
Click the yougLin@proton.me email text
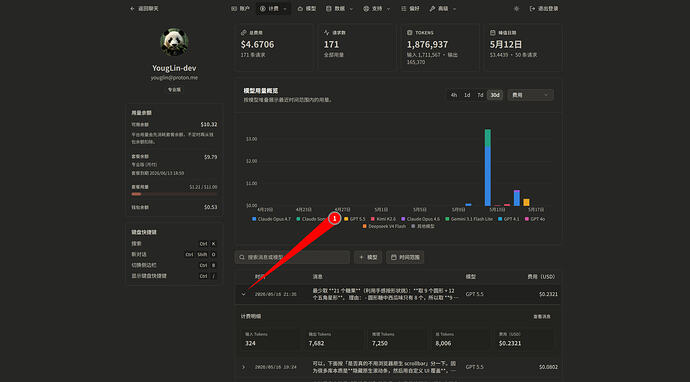point(174,77)
